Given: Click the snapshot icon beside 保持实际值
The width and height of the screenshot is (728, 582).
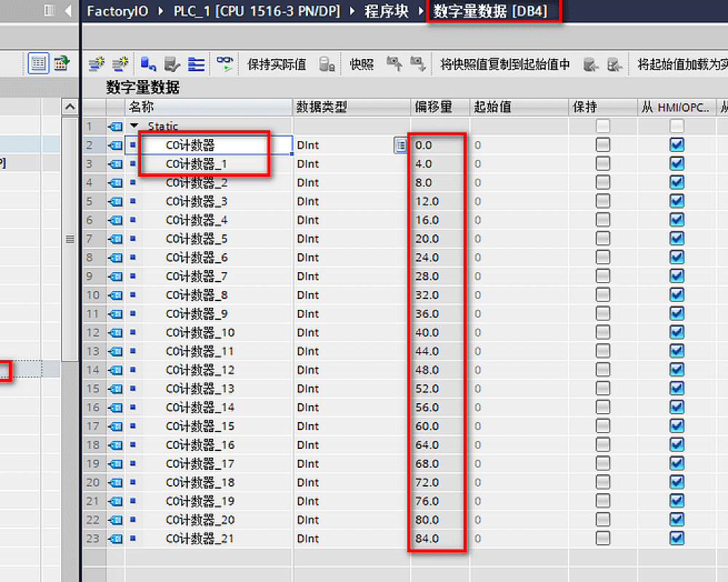Looking at the screenshot, I should pyautogui.click(x=327, y=64).
